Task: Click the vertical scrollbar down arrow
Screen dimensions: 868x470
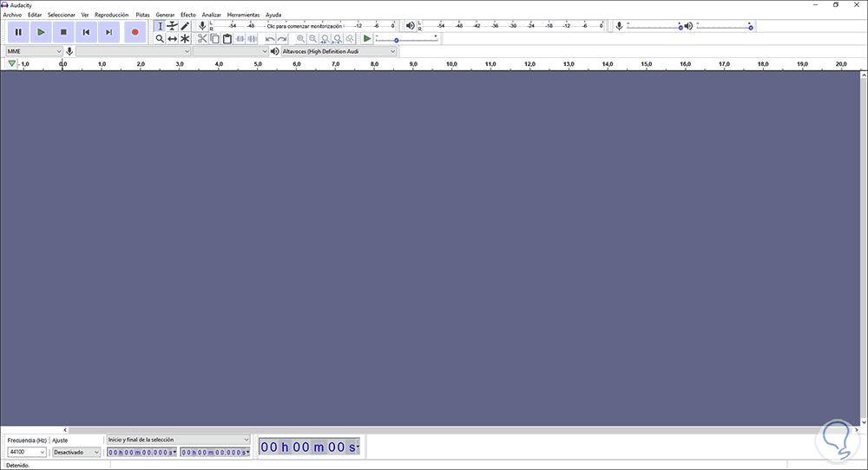Action: [x=864, y=422]
